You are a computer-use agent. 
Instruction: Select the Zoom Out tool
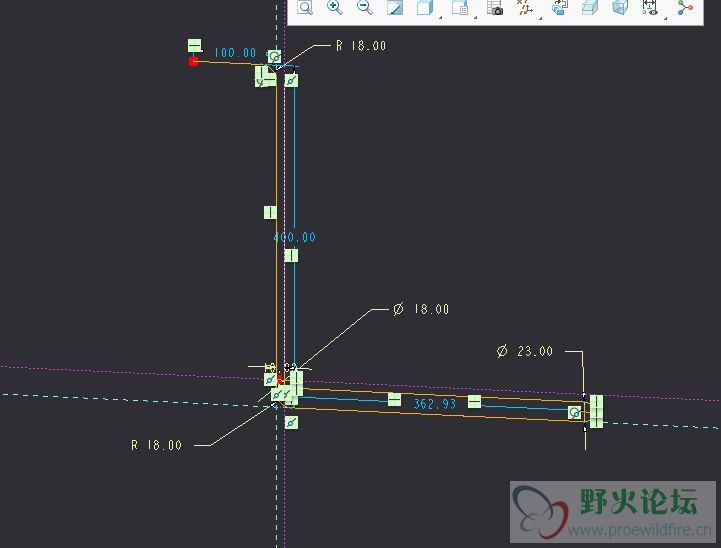point(365,7)
